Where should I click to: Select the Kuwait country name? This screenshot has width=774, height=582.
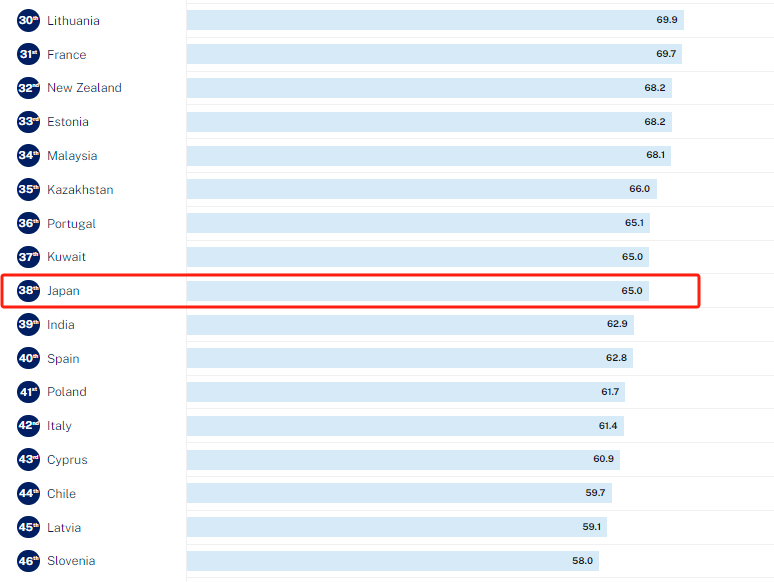tap(67, 257)
